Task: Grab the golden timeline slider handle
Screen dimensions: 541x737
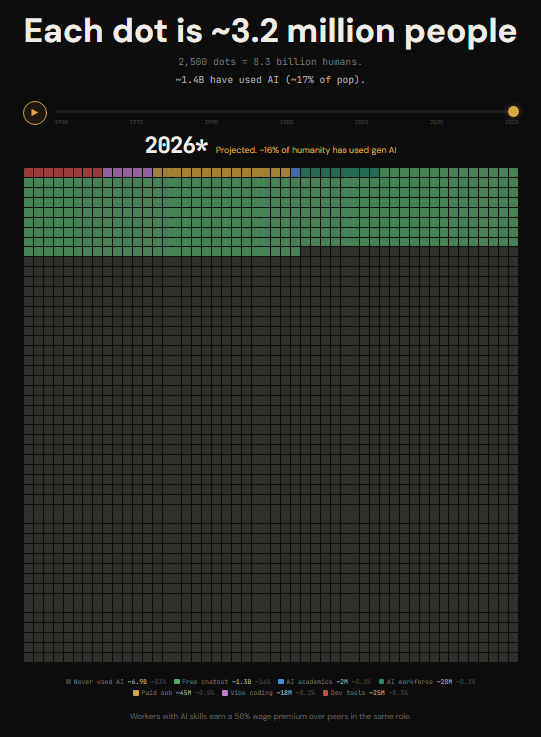Action: [513, 111]
